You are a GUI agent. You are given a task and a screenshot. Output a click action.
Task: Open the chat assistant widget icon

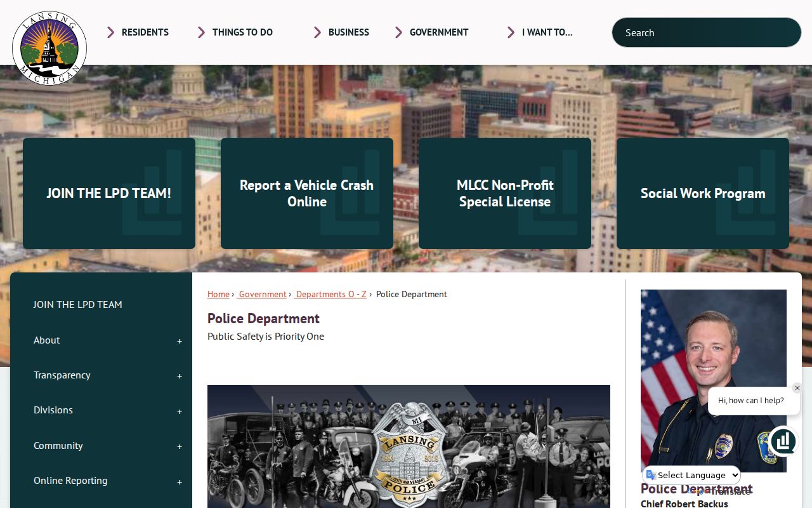pos(784,441)
